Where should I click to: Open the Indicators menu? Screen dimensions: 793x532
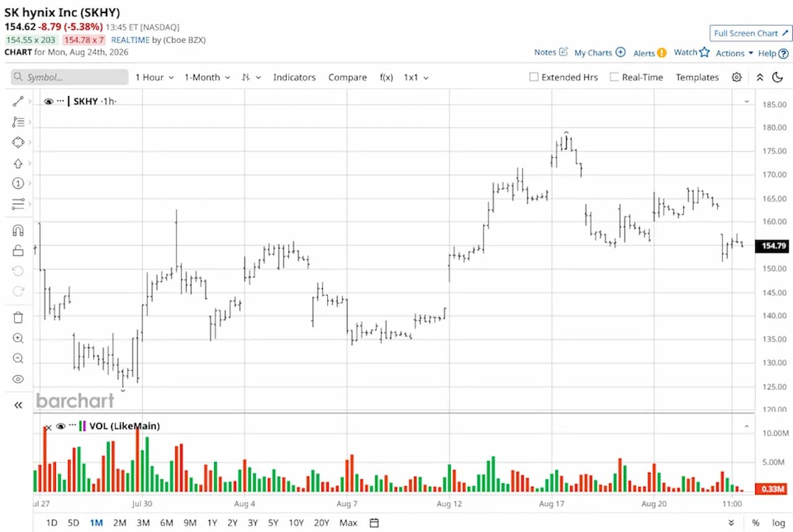(294, 77)
